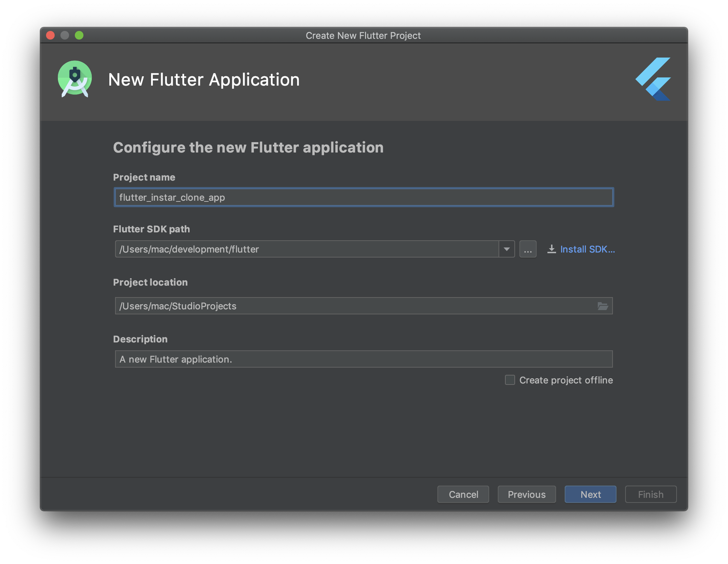Go back with the Previous button
728x564 pixels.
[526, 494]
